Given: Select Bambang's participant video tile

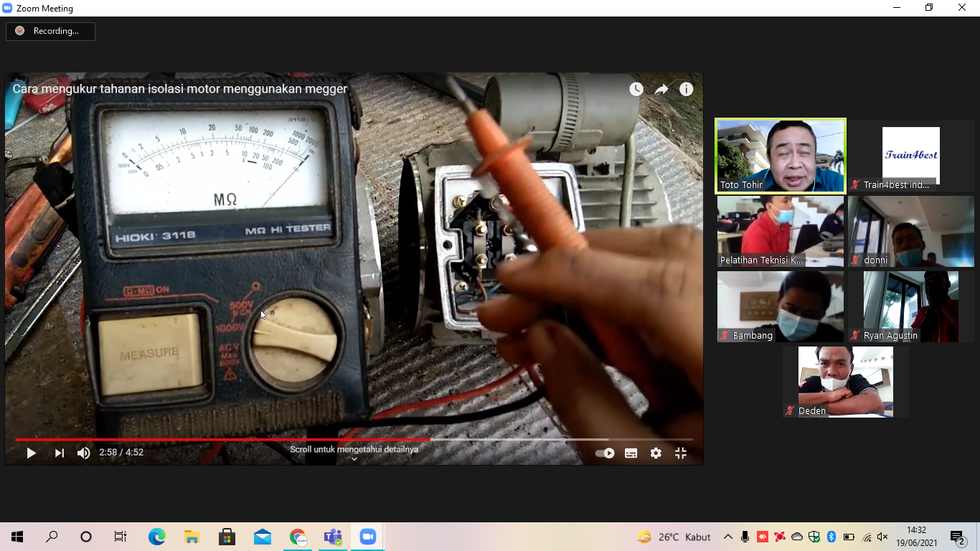Looking at the screenshot, I should coord(781,306).
